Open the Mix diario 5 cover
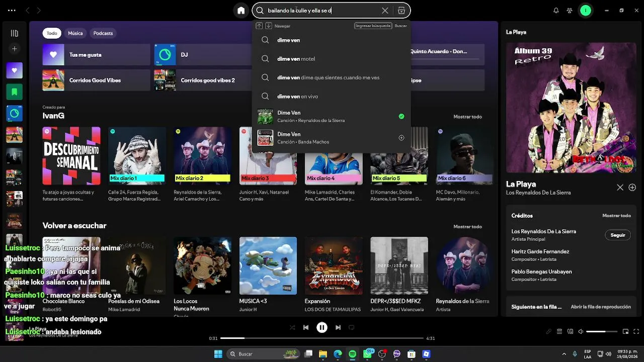 (x=399, y=156)
